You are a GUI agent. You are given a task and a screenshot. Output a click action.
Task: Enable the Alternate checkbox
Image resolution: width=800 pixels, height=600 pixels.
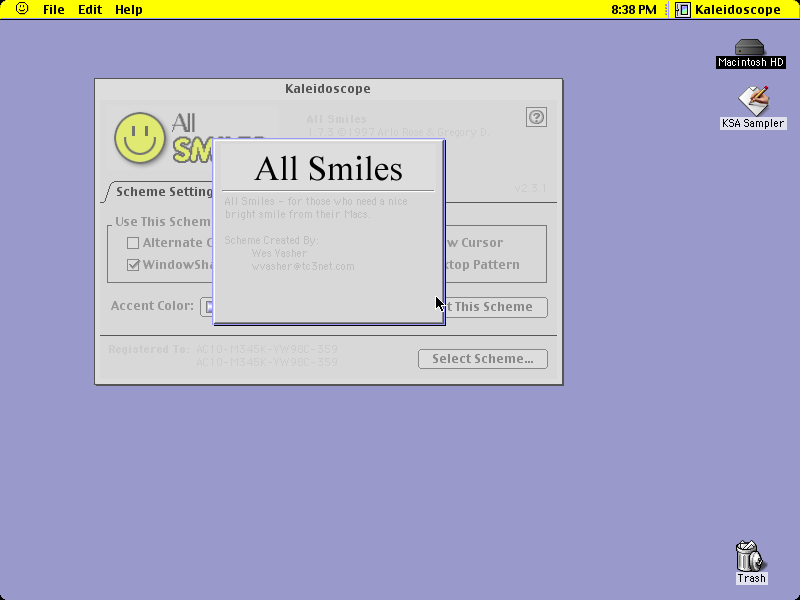coord(133,243)
